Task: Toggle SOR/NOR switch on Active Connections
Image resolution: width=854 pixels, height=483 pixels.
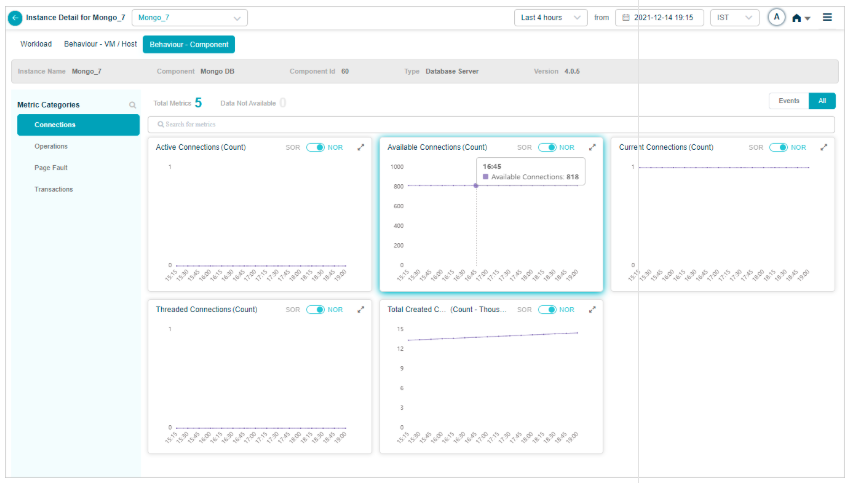Action: pos(315,147)
